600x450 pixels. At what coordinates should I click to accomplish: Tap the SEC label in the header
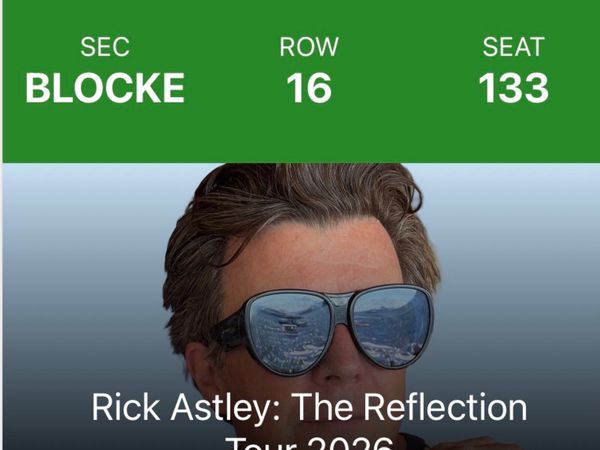[x=105, y=47]
